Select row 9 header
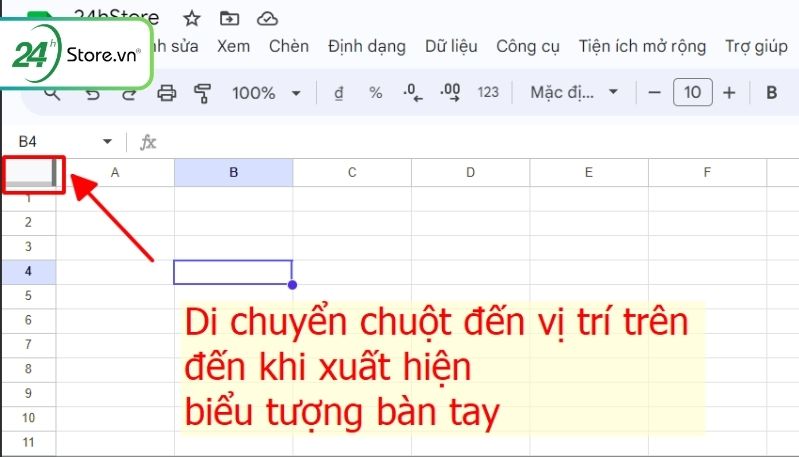Image resolution: width=799 pixels, height=457 pixels. pyautogui.click(x=29, y=393)
